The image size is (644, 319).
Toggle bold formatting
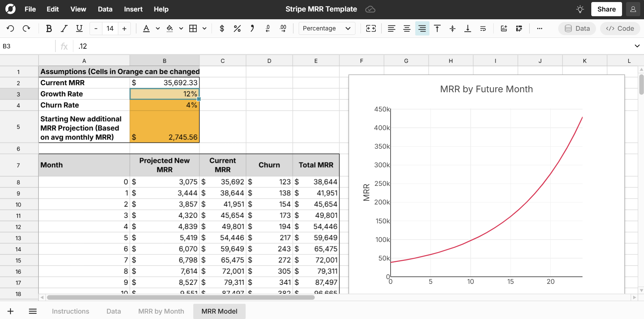(49, 28)
